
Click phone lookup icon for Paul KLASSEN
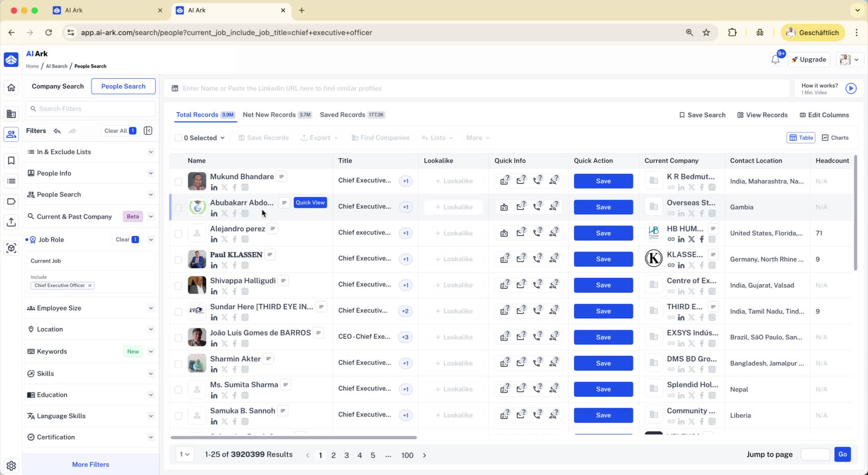[x=537, y=259]
